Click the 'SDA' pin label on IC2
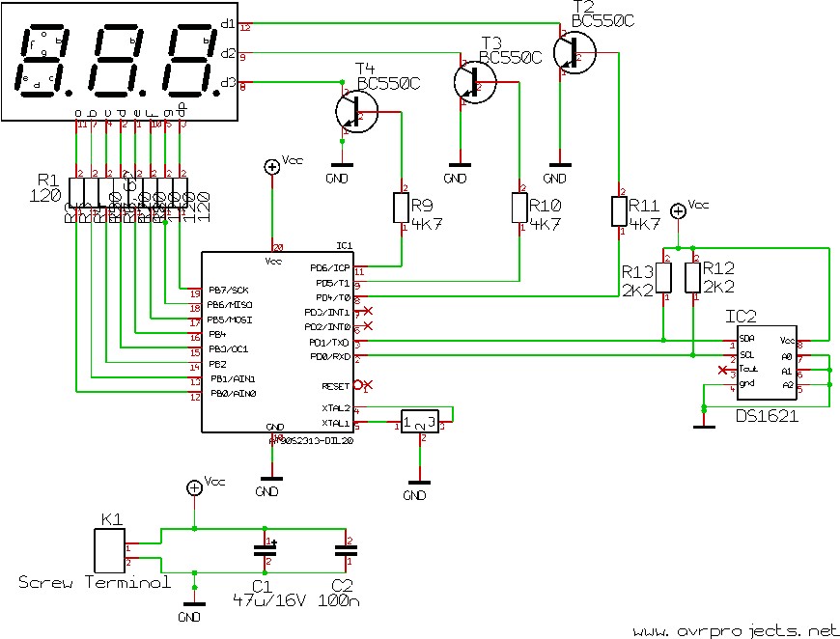The height and width of the screenshot is (639, 840). pos(746,339)
